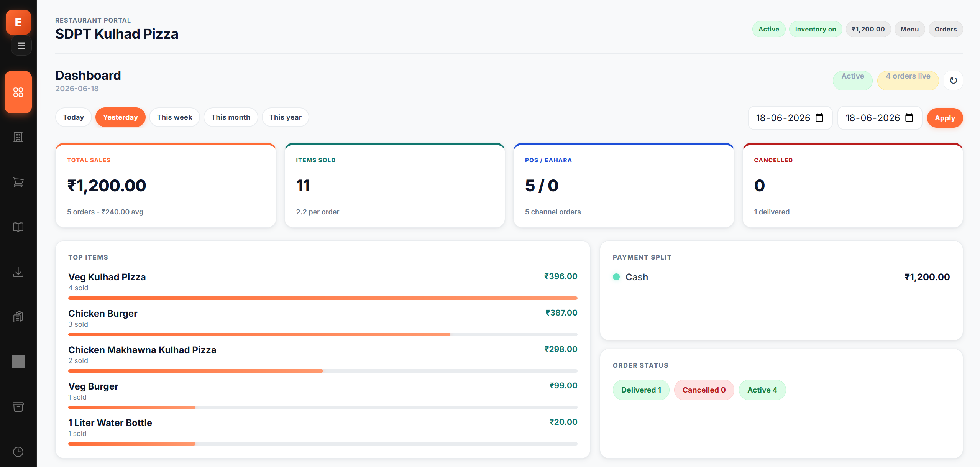Click the Chicken Burger progress bar
Viewport: 980px width, 467px height.
[x=323, y=334]
